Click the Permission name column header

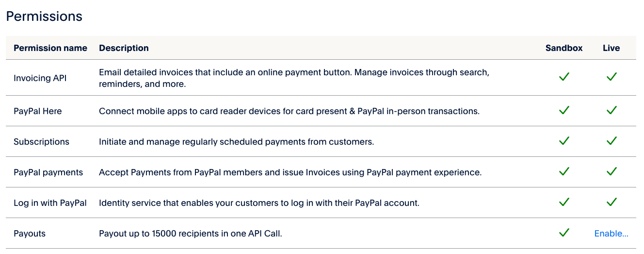point(50,48)
